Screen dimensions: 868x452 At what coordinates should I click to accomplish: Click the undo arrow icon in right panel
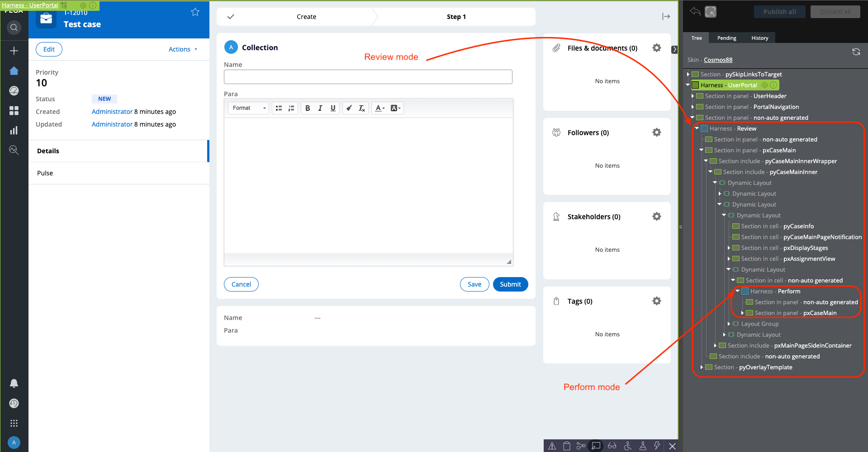695,12
